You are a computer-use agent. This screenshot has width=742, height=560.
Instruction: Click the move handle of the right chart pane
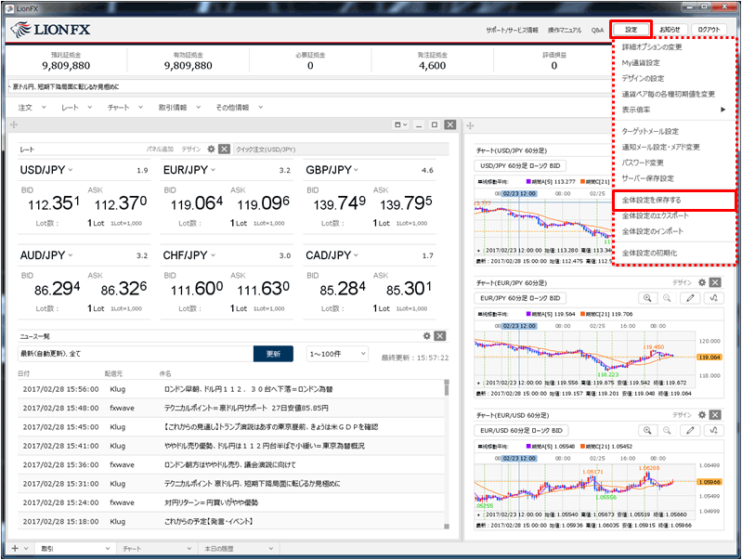coord(470,126)
